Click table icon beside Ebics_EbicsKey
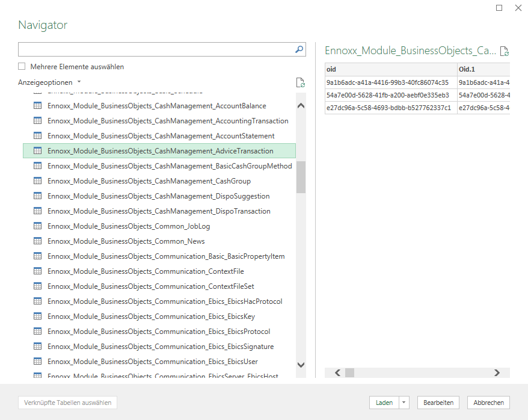The image size is (528, 420). (37, 317)
